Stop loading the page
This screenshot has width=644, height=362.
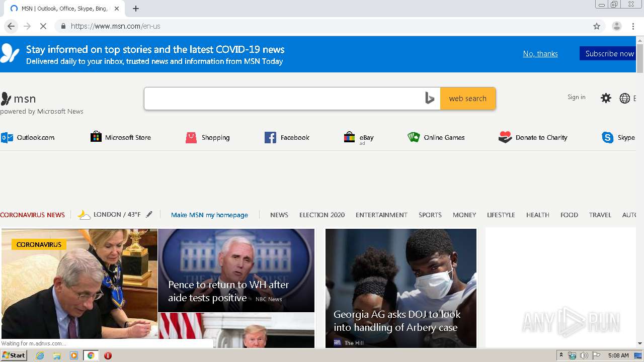click(43, 26)
